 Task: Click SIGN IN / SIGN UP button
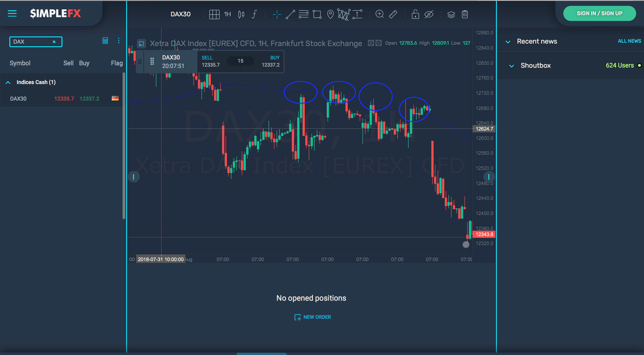599,13
